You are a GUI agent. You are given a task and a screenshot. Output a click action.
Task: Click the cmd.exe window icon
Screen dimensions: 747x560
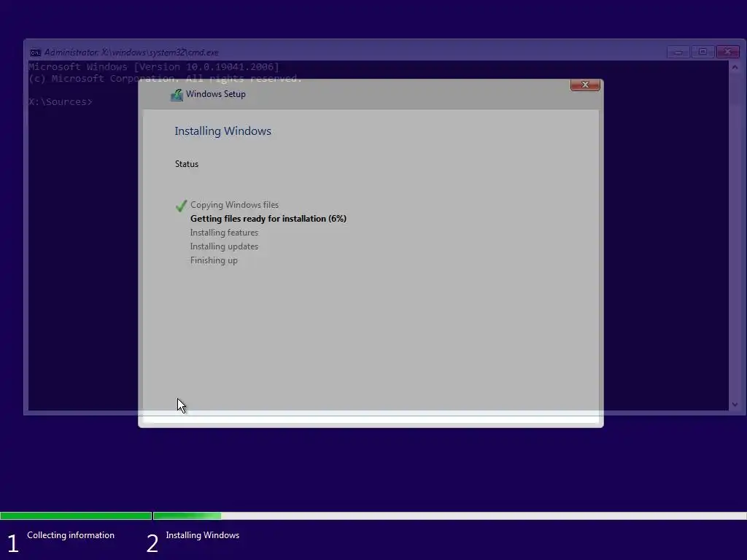point(35,52)
